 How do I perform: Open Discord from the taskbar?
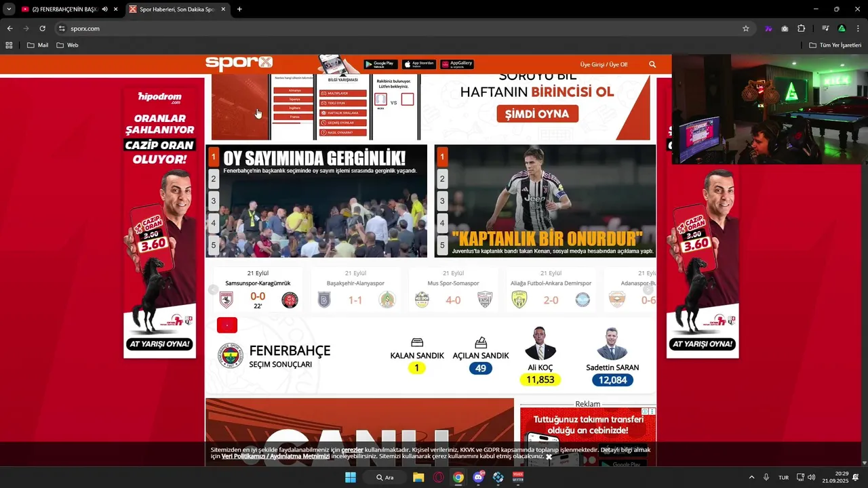479,477
